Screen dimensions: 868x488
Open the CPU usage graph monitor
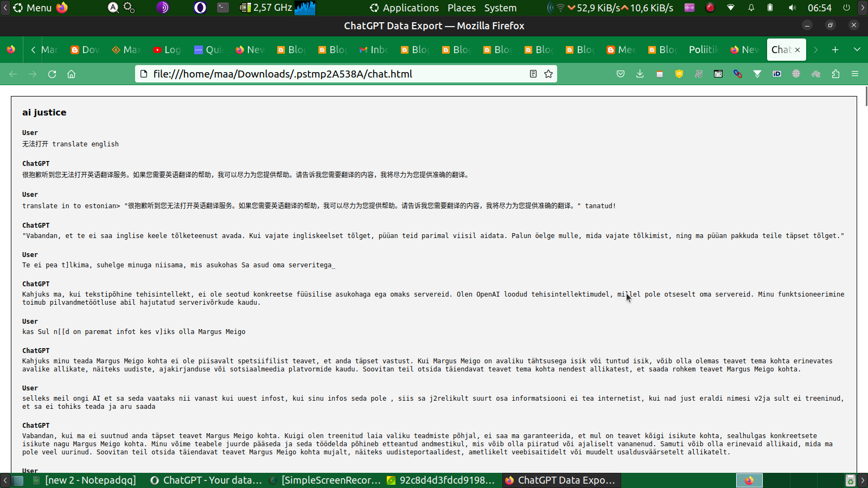click(x=305, y=8)
